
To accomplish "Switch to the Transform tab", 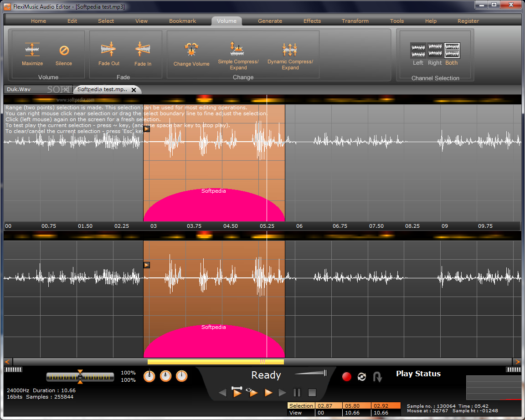I will (355, 21).
